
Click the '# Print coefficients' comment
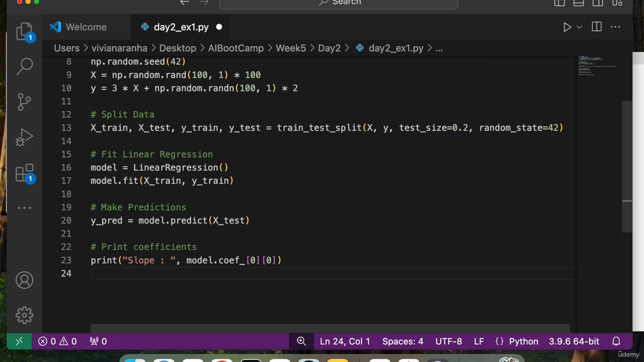143,247
